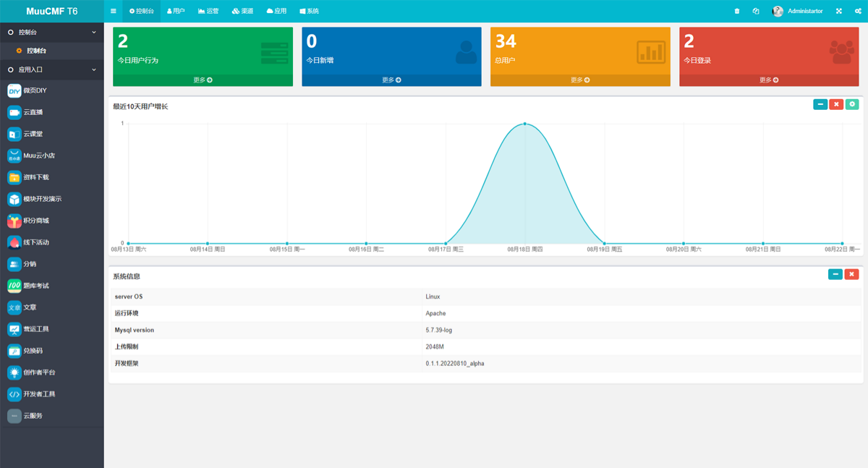Viewport: 868px width, 468px height.
Task: Select the 题库考试 app icon
Action: 14,286
